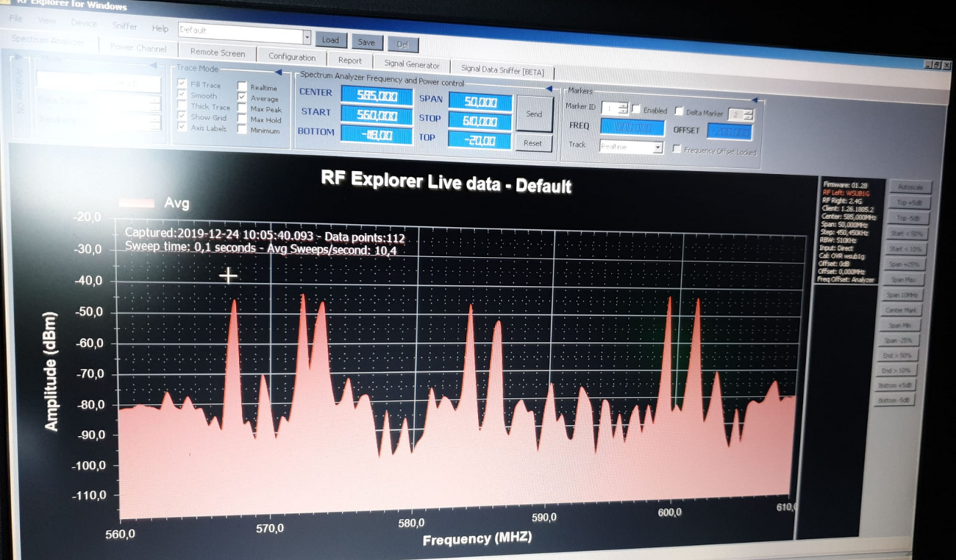The width and height of the screenshot is (956, 560).
Task: Click the Avg legend color swatch
Action: click(x=137, y=202)
